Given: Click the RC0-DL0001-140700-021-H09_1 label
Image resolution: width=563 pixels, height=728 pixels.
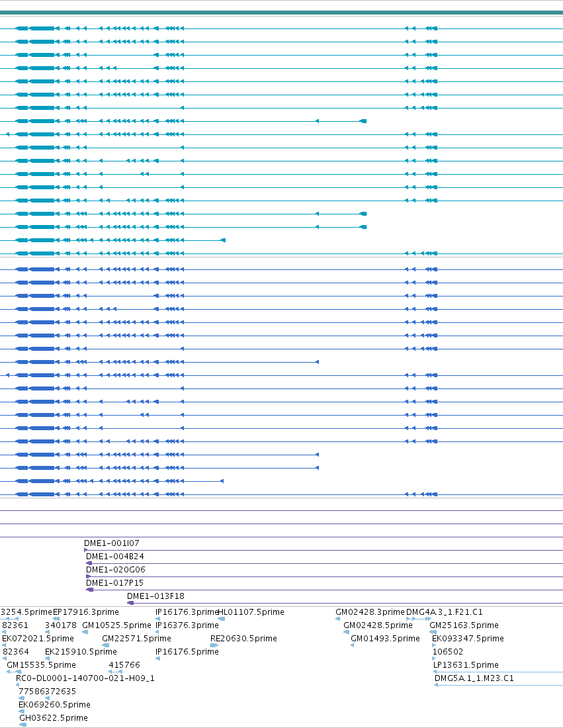Looking at the screenshot, I should pyautogui.click(x=85, y=678).
